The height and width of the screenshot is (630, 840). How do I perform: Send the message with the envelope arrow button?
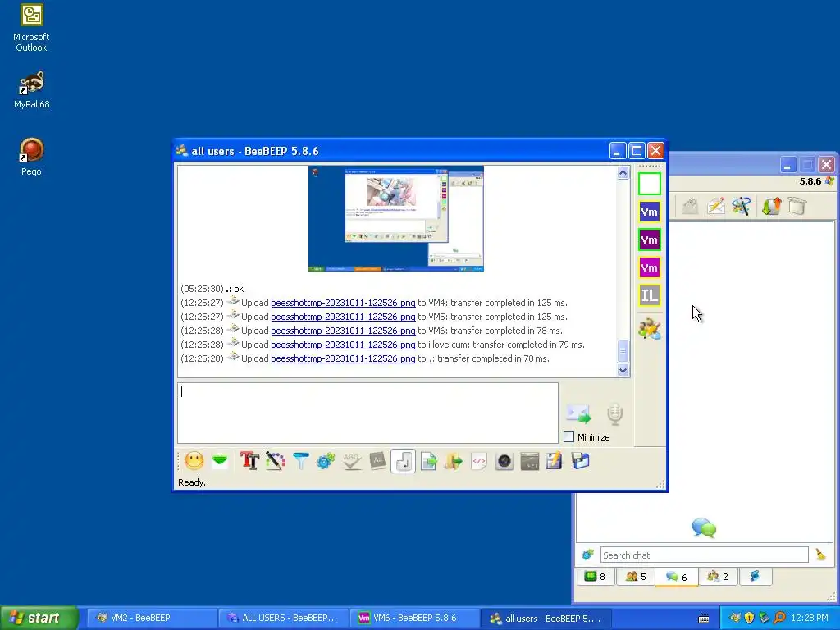point(578,413)
